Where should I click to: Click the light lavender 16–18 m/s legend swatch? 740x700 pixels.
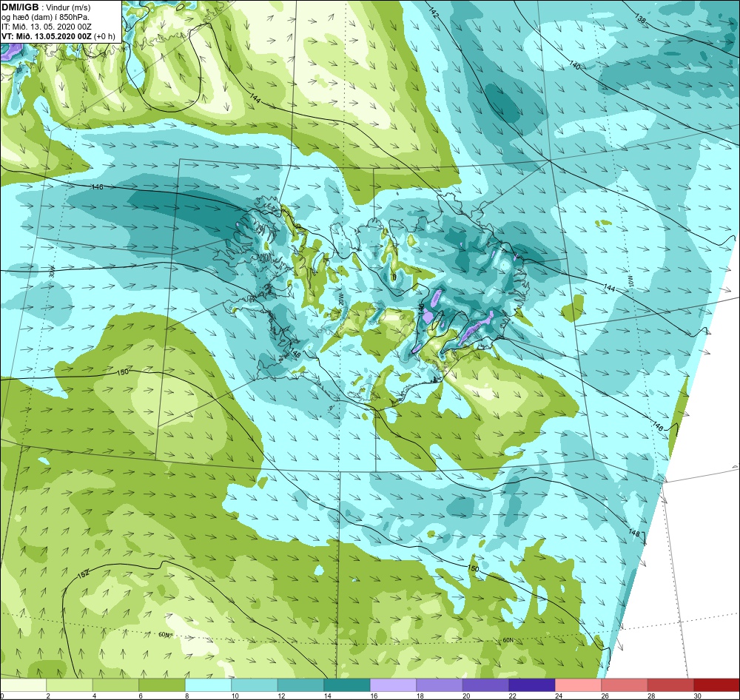pos(393,685)
